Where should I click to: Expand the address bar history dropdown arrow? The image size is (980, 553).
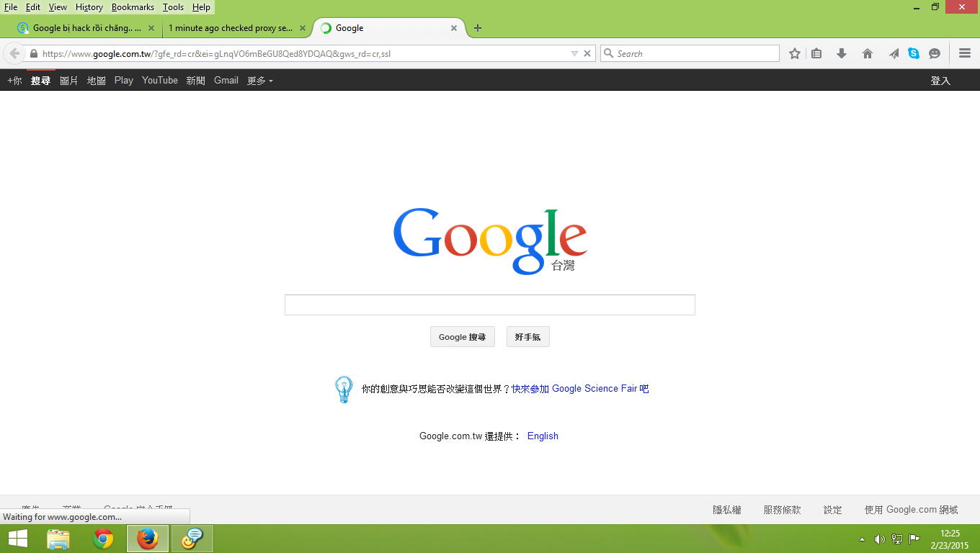click(x=574, y=53)
